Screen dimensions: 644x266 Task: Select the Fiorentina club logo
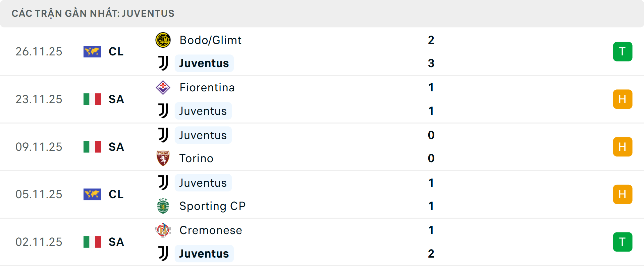163,87
